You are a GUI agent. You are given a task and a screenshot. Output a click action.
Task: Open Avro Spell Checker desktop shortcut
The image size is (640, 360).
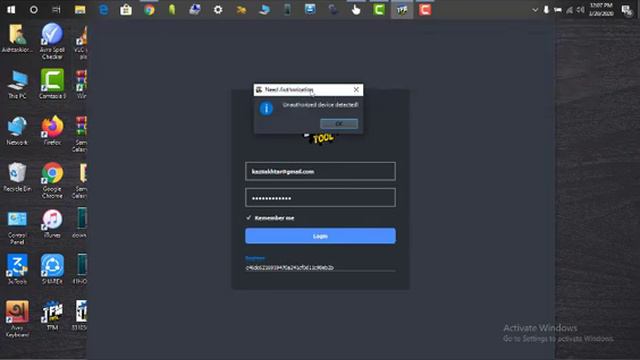pyautogui.click(x=52, y=41)
